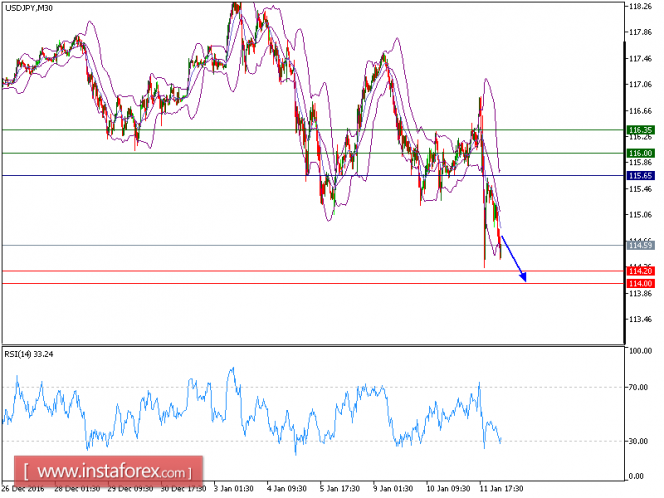The width and height of the screenshot is (664, 498).
Task: Select the blue 115.65 pivot price tag
Action: tap(640, 175)
